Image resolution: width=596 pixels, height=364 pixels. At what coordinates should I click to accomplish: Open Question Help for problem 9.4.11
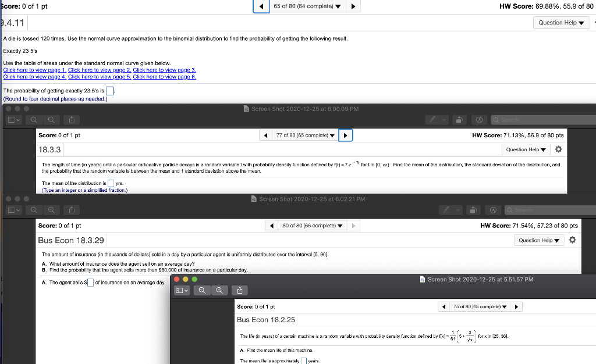(561, 23)
